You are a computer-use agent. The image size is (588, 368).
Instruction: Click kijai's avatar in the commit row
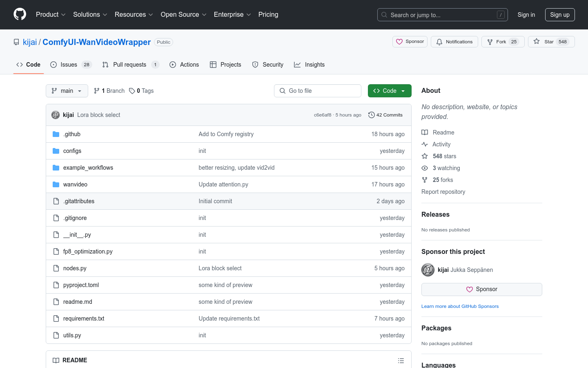tap(56, 115)
